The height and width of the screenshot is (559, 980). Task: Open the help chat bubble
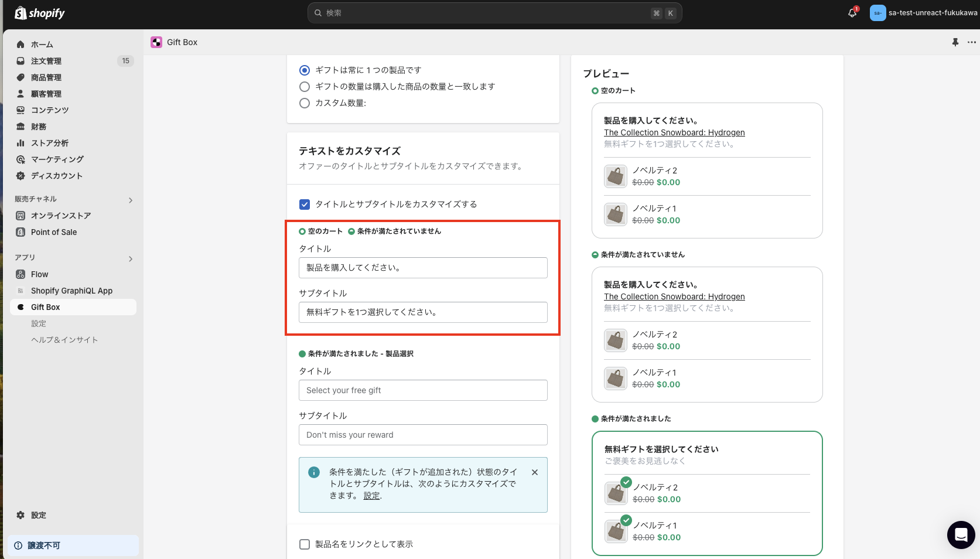click(961, 535)
